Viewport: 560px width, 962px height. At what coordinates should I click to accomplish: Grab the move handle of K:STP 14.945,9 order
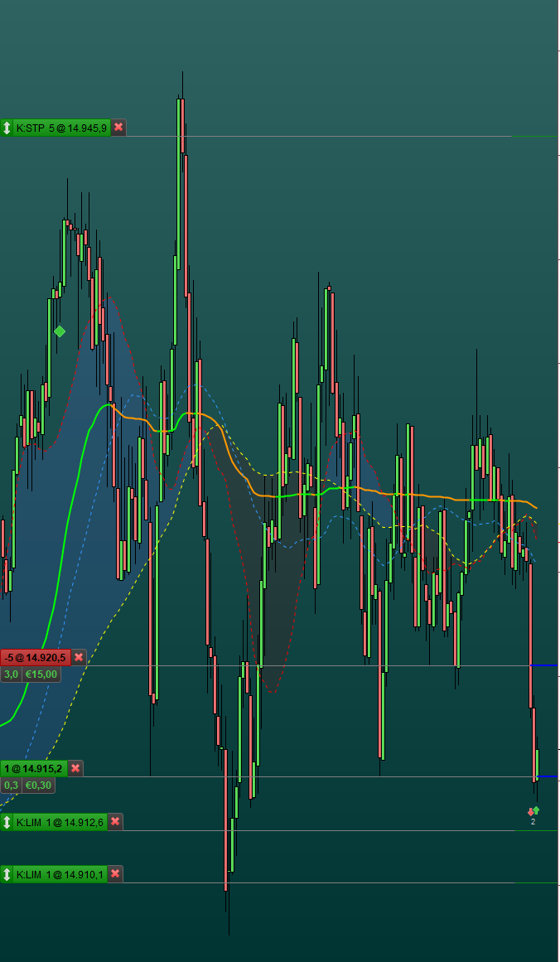pyautogui.click(x=7, y=128)
